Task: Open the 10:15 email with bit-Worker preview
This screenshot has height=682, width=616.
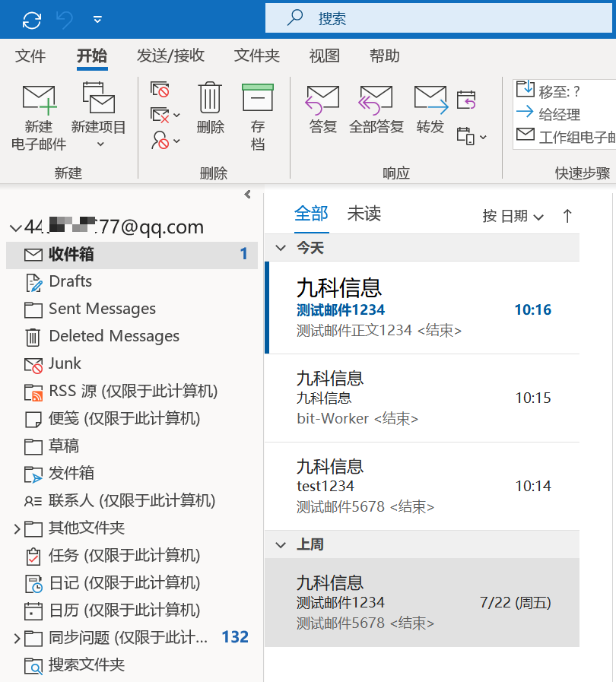Action: (x=422, y=398)
